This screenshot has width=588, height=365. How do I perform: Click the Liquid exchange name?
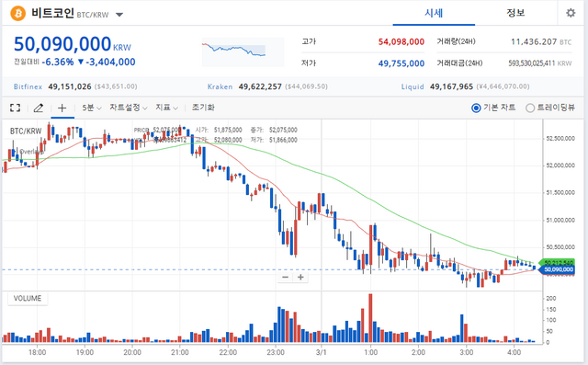(413, 86)
